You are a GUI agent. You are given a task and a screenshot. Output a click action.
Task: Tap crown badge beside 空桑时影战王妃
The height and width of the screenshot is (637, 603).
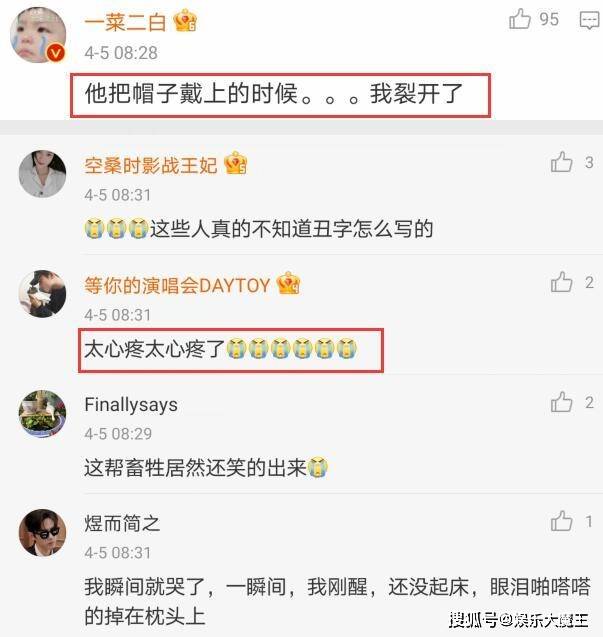[236, 163]
